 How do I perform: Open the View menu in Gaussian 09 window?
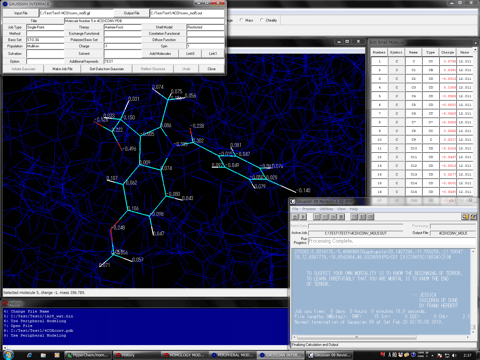click(341, 209)
